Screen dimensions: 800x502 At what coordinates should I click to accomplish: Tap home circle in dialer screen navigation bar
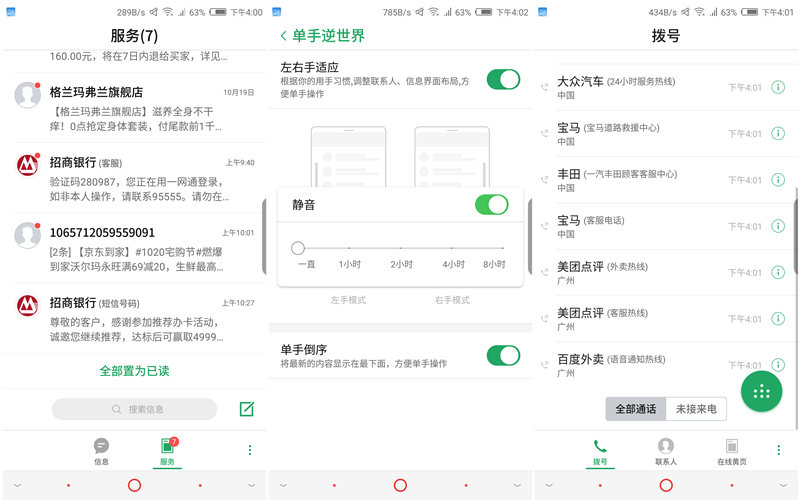[666, 485]
